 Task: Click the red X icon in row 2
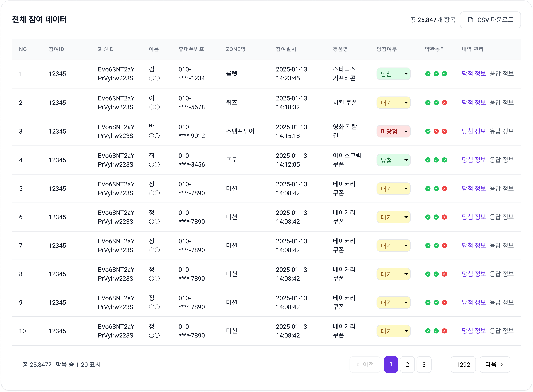tap(444, 103)
